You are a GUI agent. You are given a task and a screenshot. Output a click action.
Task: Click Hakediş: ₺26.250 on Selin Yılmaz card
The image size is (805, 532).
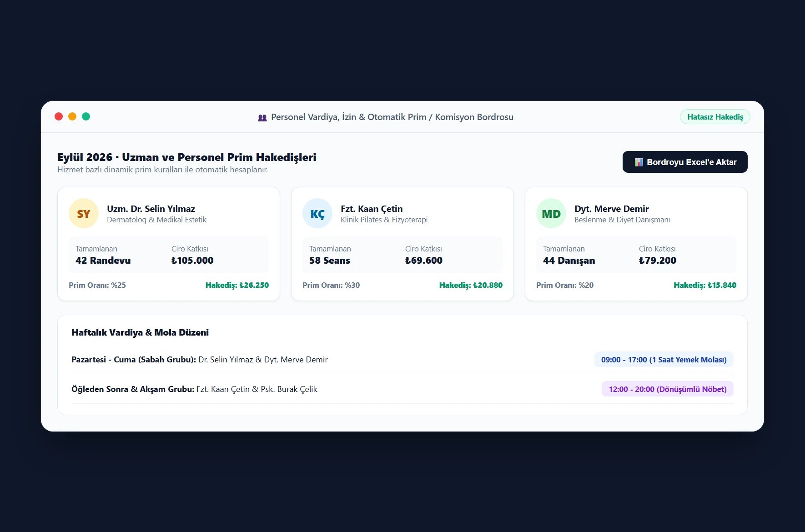point(237,285)
